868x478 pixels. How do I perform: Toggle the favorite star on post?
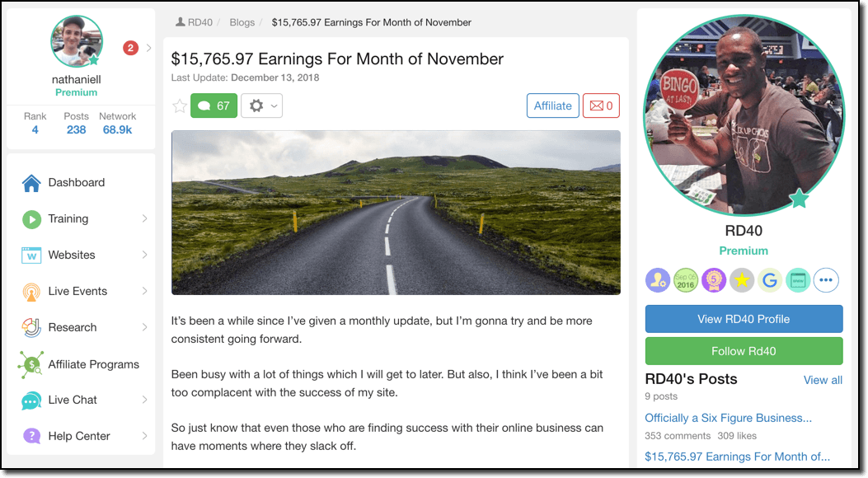180,105
